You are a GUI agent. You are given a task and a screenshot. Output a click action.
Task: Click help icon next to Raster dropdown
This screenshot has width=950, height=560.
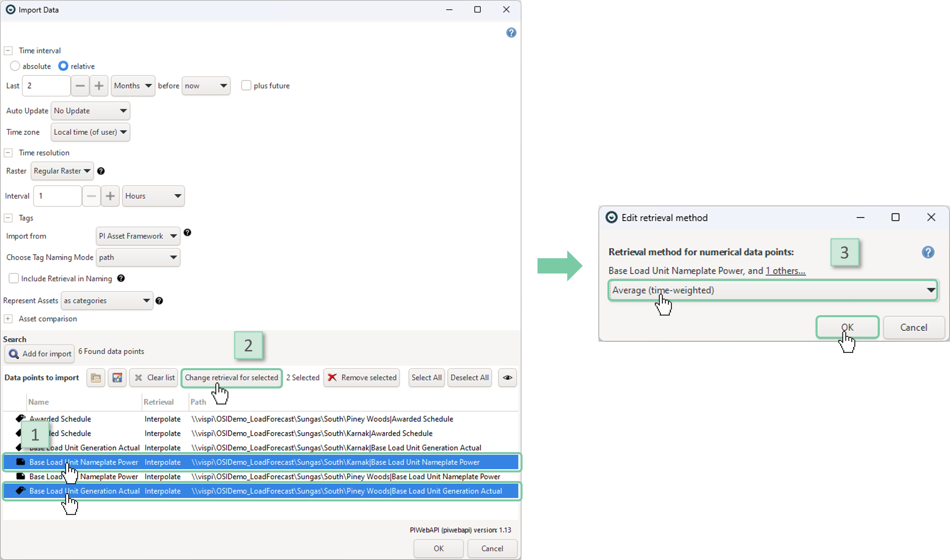[x=101, y=171]
